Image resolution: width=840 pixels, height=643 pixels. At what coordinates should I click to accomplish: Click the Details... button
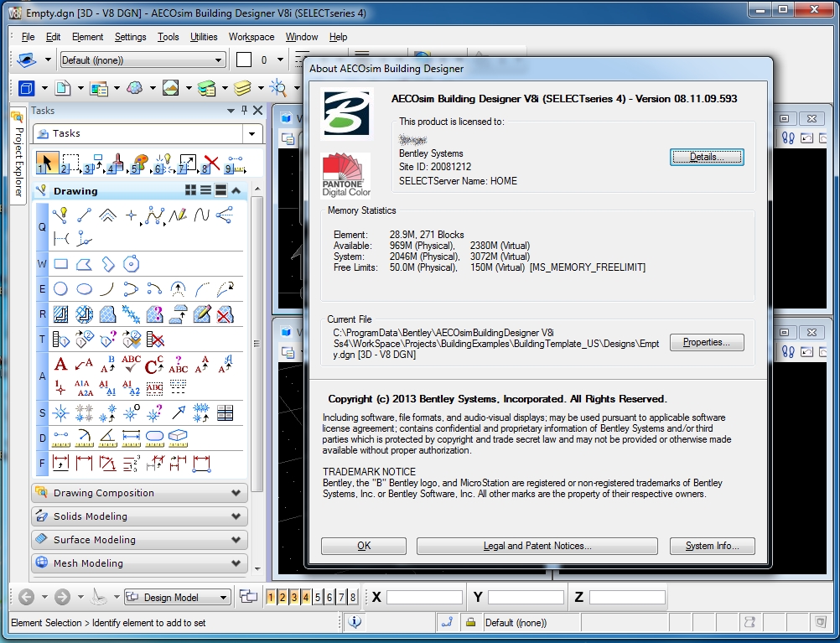tap(707, 157)
